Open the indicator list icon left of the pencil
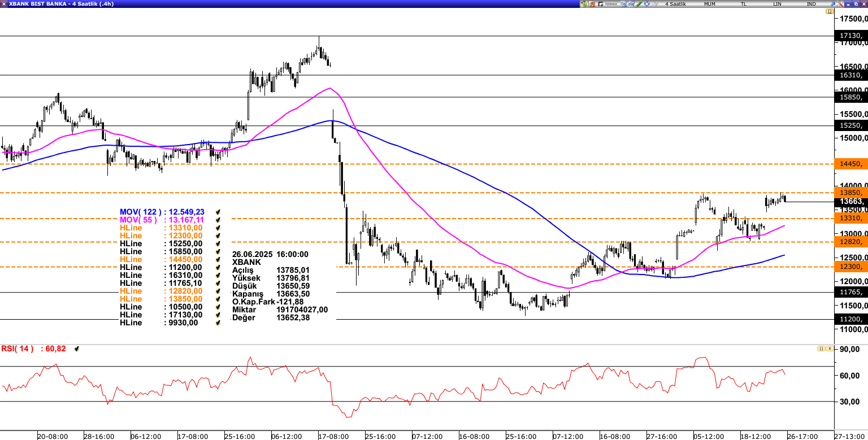The width and height of the screenshot is (868, 440). [623, 4]
